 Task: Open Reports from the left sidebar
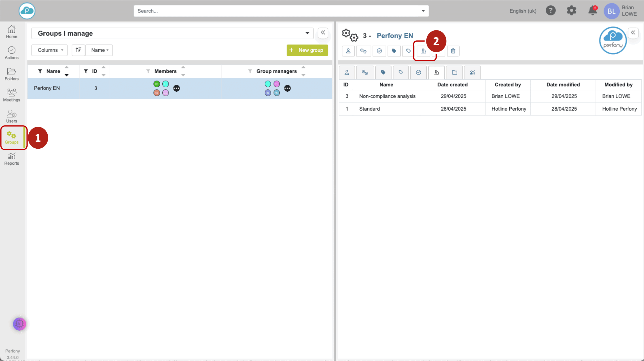(x=11, y=159)
